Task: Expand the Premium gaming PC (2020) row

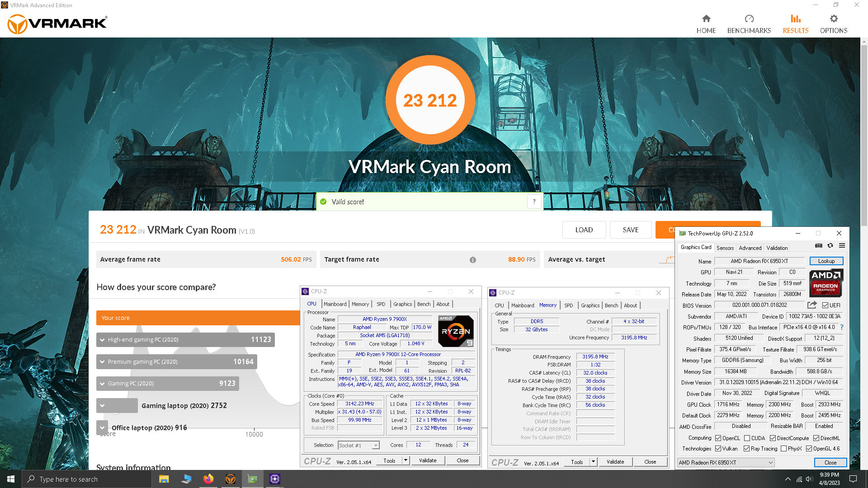Action: [177, 361]
